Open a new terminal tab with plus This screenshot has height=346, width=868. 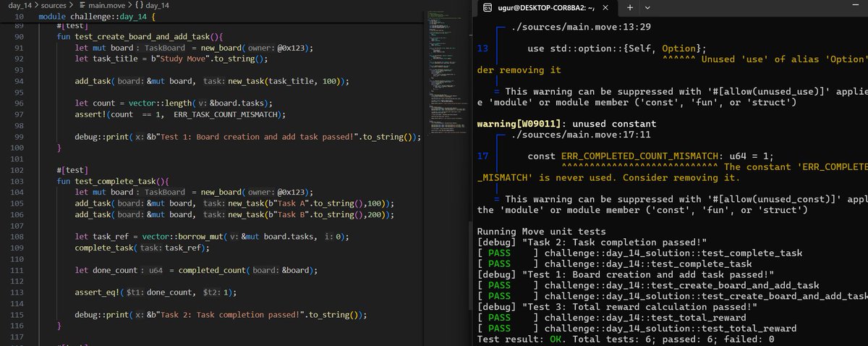point(629,7)
